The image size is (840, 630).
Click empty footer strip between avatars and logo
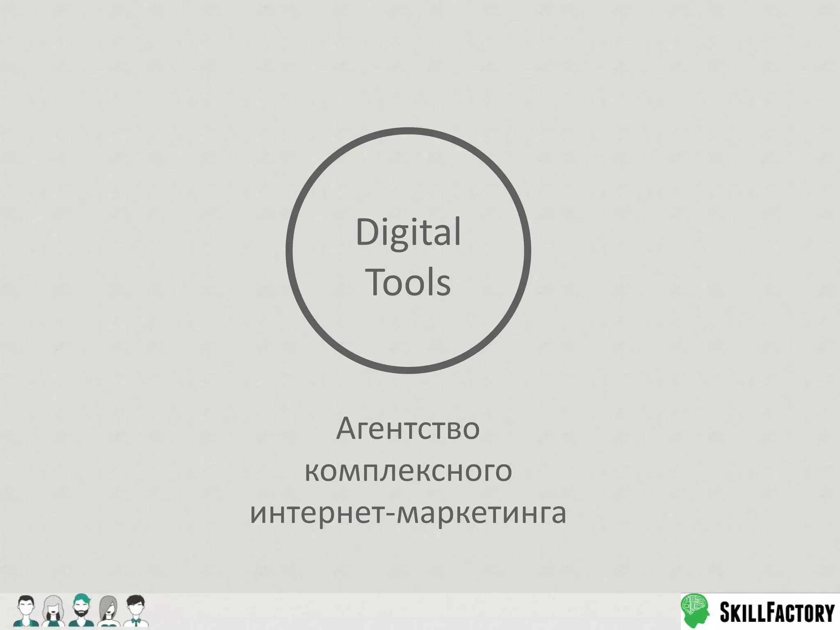click(410, 611)
